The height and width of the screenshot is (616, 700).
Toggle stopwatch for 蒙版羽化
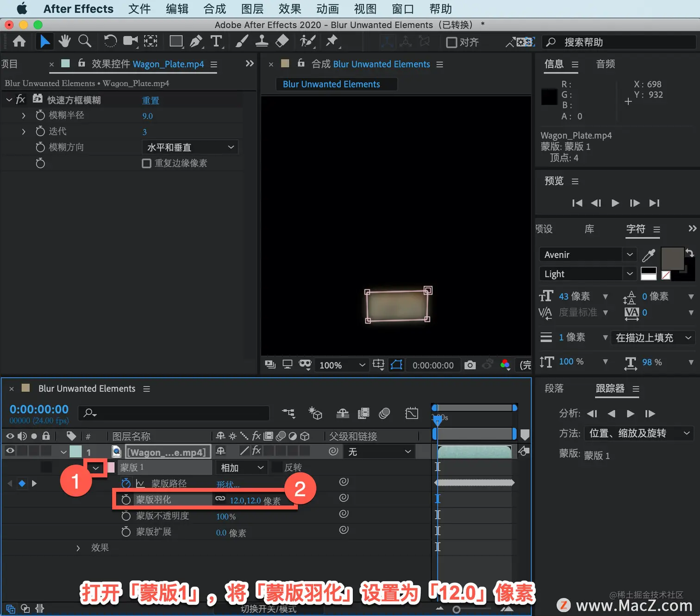[125, 499]
